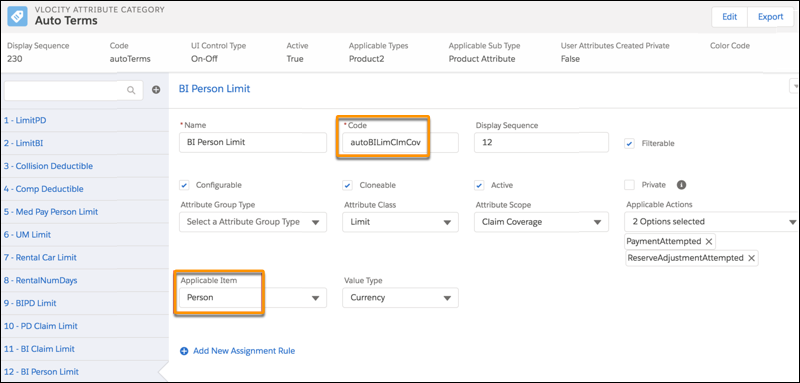This screenshot has width=800, height=383.
Task: Select 11 - BI Claim Limit attribute
Action: (85, 349)
